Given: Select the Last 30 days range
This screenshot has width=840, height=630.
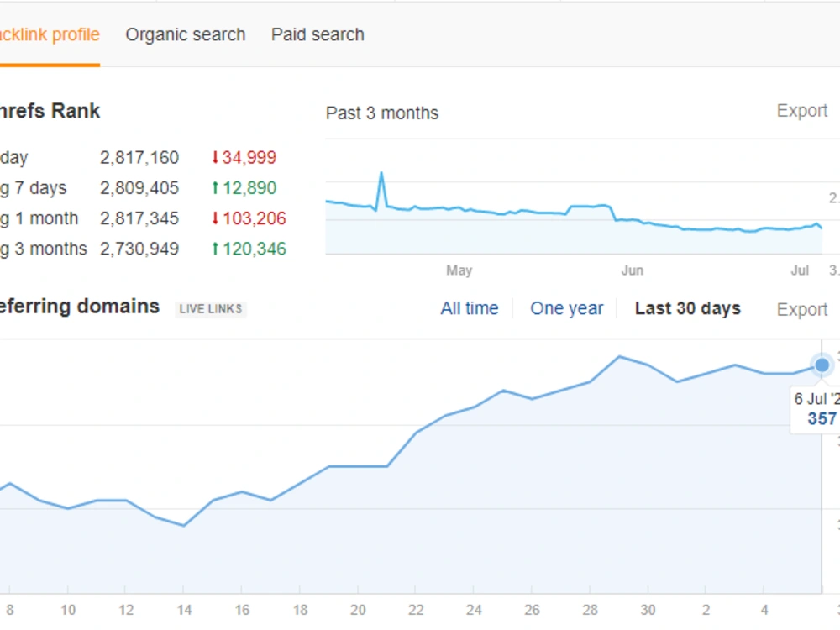Looking at the screenshot, I should click(x=688, y=308).
